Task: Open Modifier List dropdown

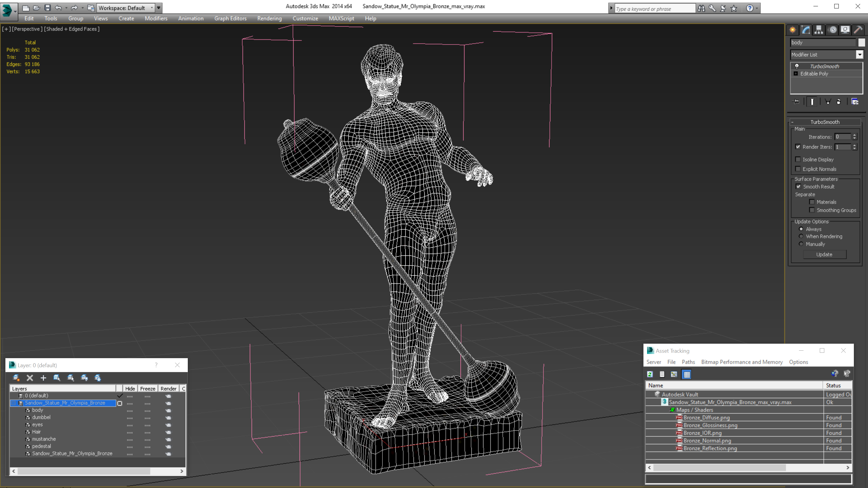Action: (860, 54)
